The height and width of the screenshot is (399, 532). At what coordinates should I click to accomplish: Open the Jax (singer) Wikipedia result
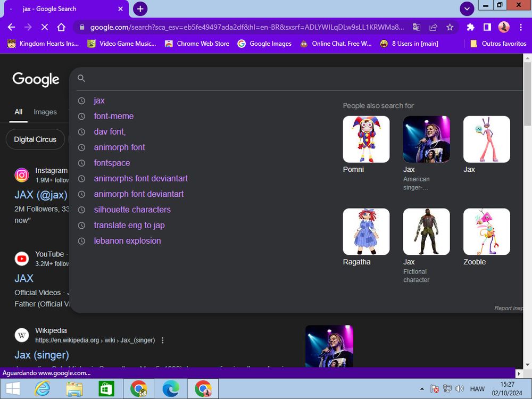click(x=41, y=355)
